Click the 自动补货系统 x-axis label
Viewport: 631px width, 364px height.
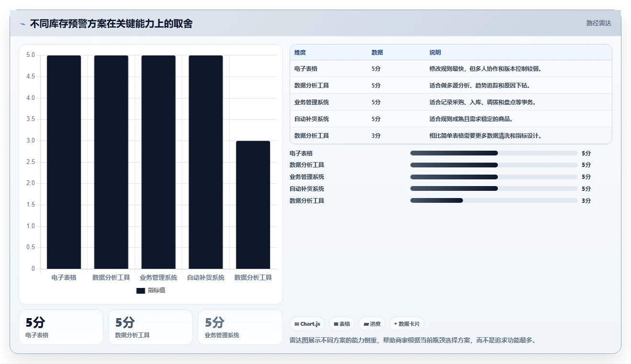(205, 277)
